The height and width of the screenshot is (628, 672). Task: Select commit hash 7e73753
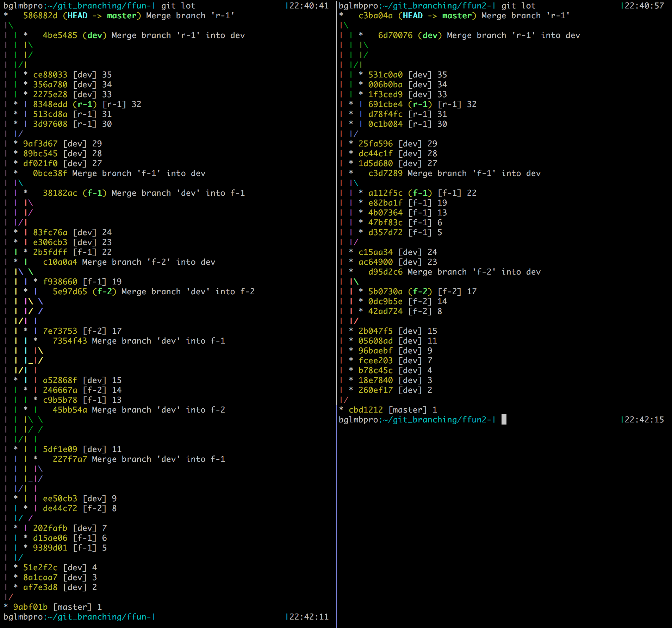[x=60, y=331]
